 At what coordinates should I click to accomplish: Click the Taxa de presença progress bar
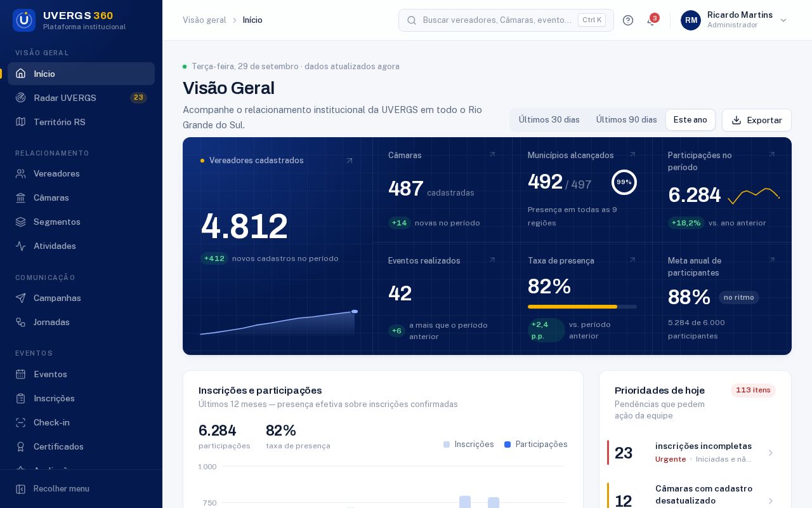(x=582, y=307)
